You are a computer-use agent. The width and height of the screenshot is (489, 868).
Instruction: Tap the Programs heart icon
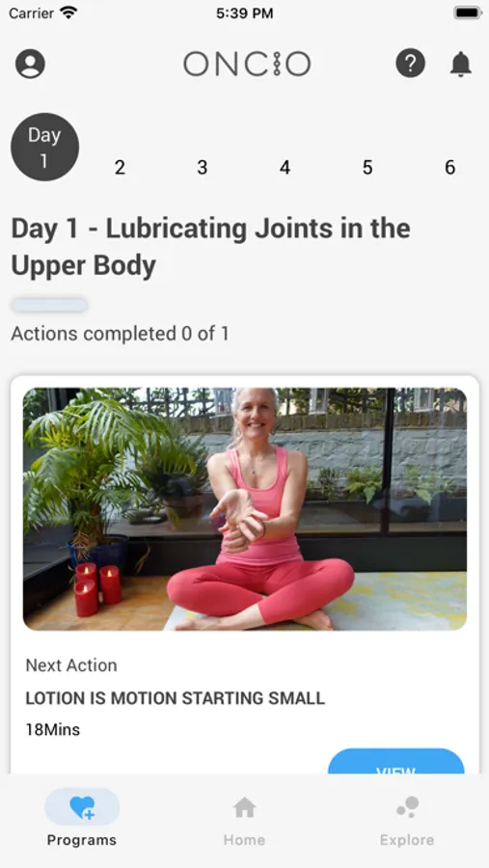coord(82,807)
